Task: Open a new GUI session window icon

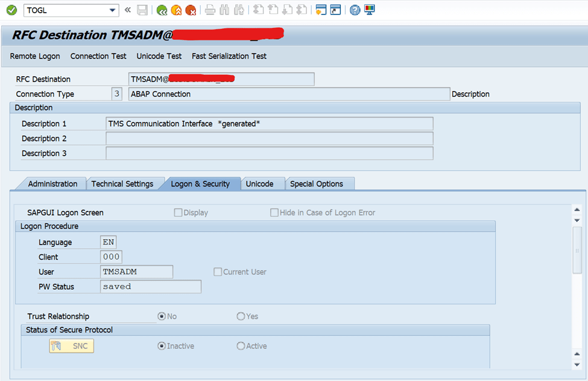Action: [x=321, y=10]
